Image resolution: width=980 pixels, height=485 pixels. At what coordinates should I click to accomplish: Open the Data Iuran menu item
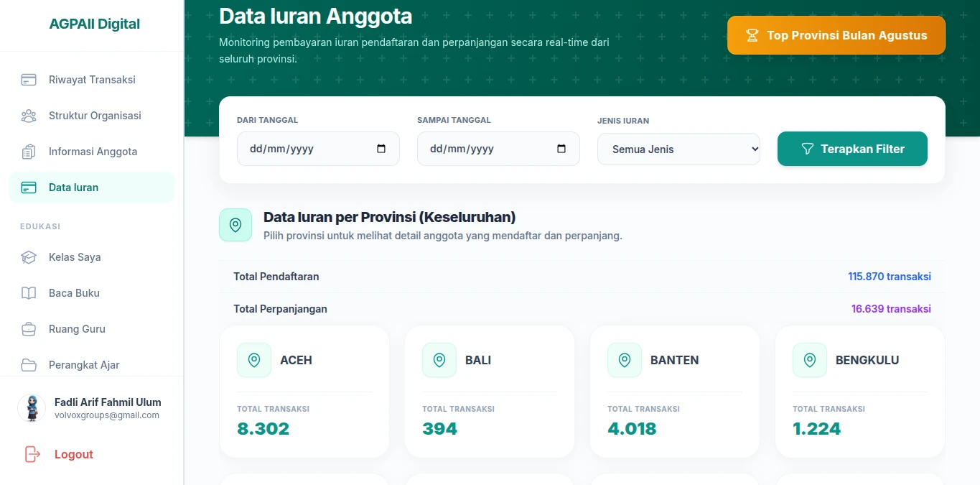(91, 188)
